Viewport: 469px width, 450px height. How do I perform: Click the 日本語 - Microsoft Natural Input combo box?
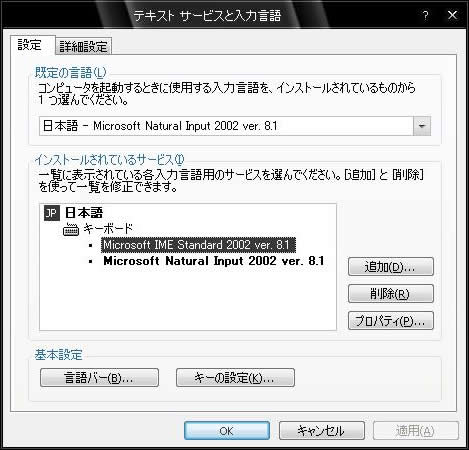coord(235,126)
